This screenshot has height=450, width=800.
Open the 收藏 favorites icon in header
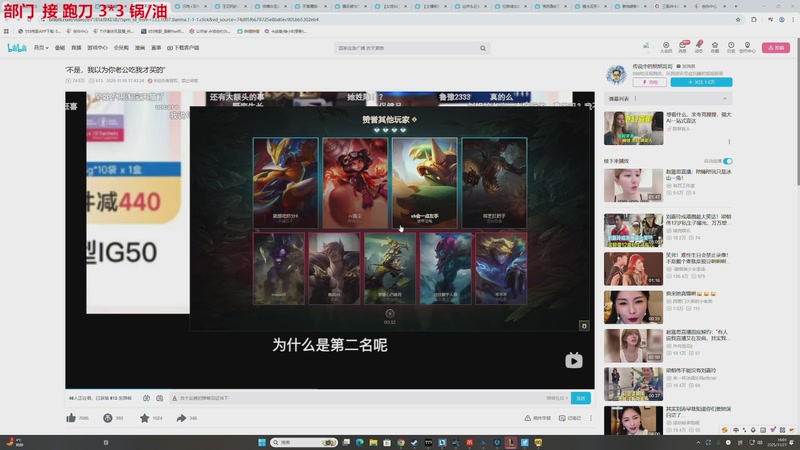[715, 47]
